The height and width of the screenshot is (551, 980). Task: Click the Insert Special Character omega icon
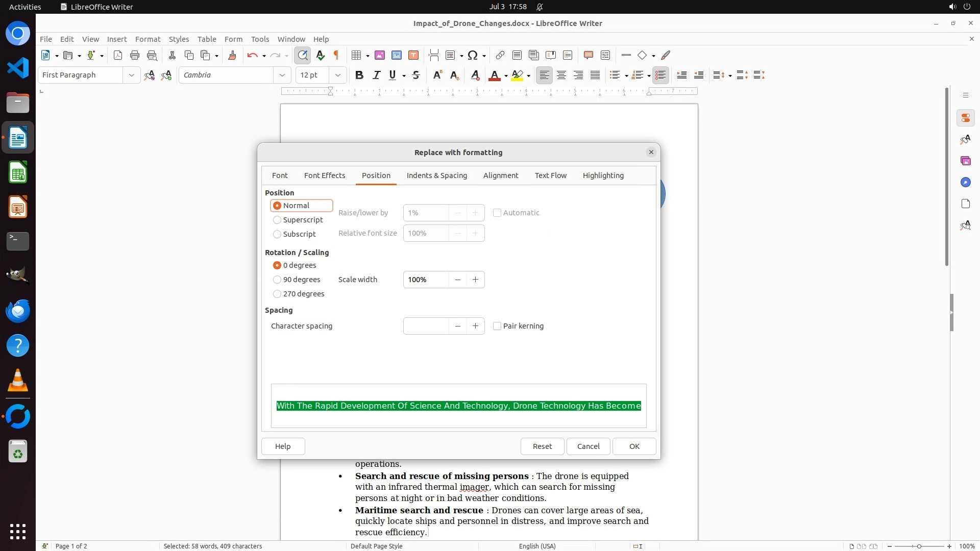click(473, 55)
